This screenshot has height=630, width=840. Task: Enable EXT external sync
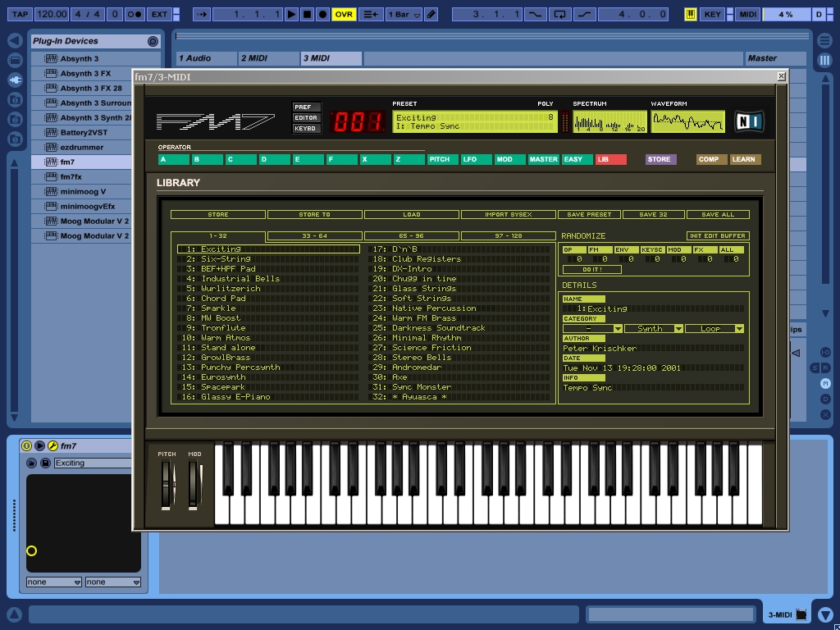click(x=159, y=15)
